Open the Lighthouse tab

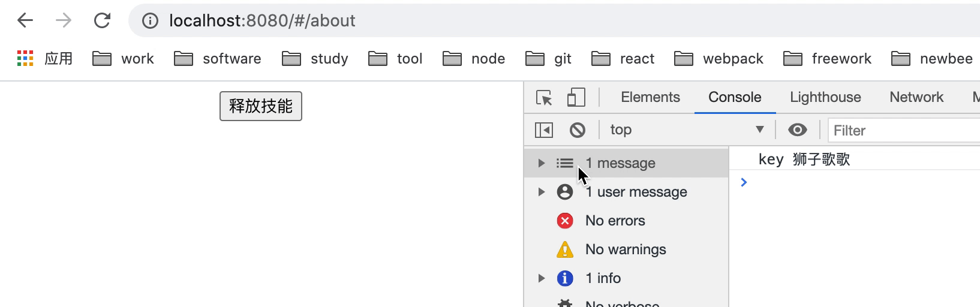pos(825,97)
